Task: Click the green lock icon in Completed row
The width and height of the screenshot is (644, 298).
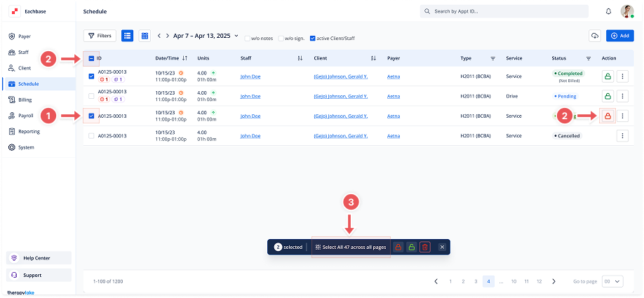Action: pyautogui.click(x=608, y=77)
